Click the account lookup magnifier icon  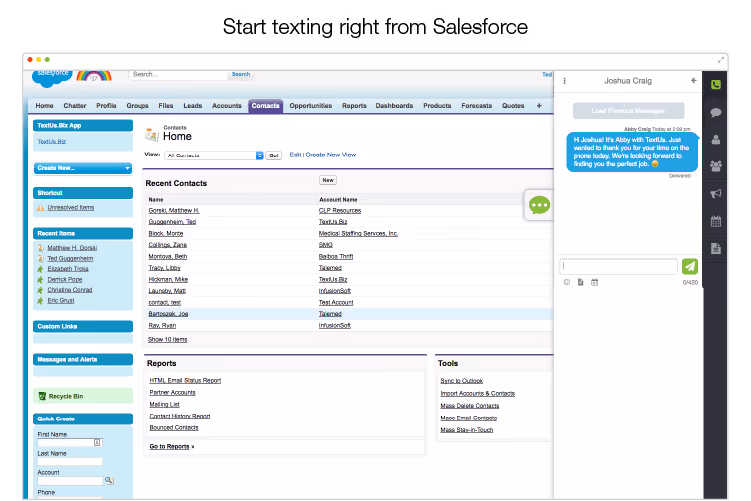click(x=109, y=480)
